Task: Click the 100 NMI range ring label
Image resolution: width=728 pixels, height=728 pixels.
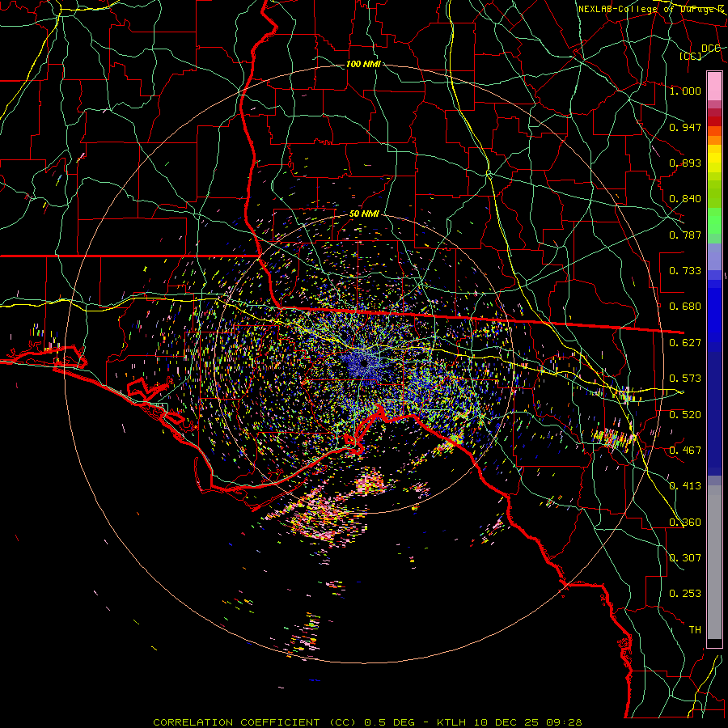Action: point(363,64)
